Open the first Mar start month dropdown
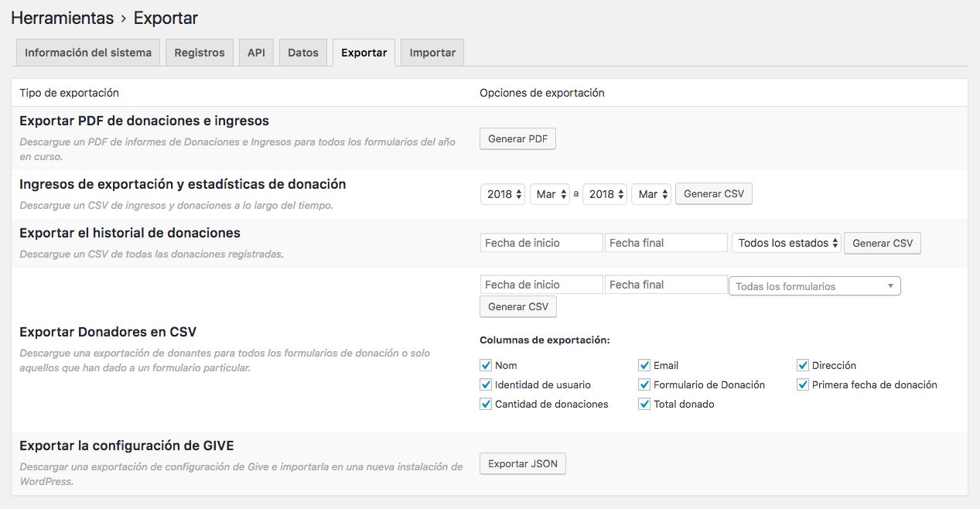Viewport: 980px width, 509px height. 551,194
